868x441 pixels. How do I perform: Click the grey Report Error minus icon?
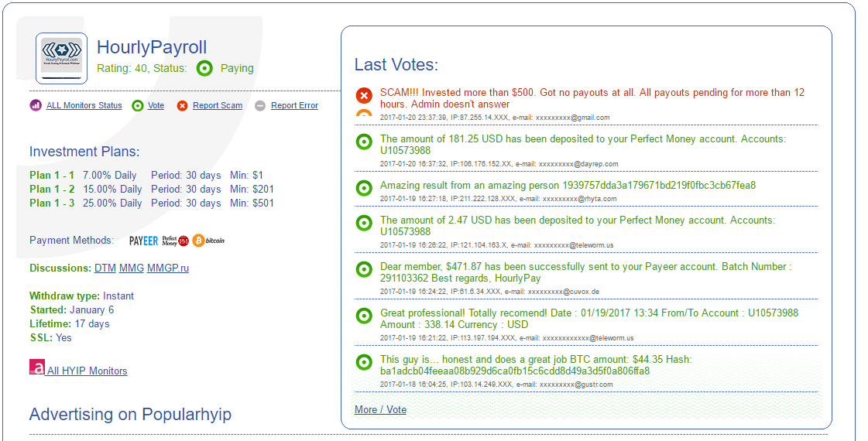260,106
